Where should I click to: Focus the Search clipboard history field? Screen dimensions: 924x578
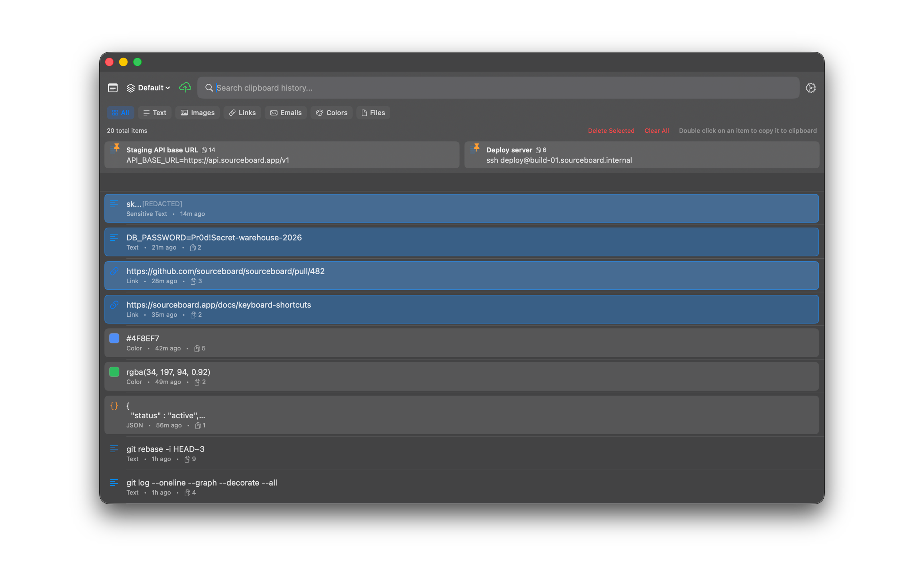498,87
